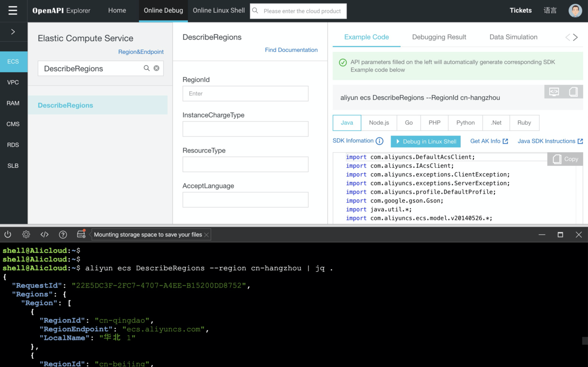
Task: Open shell settings gear icon
Action: (26, 235)
